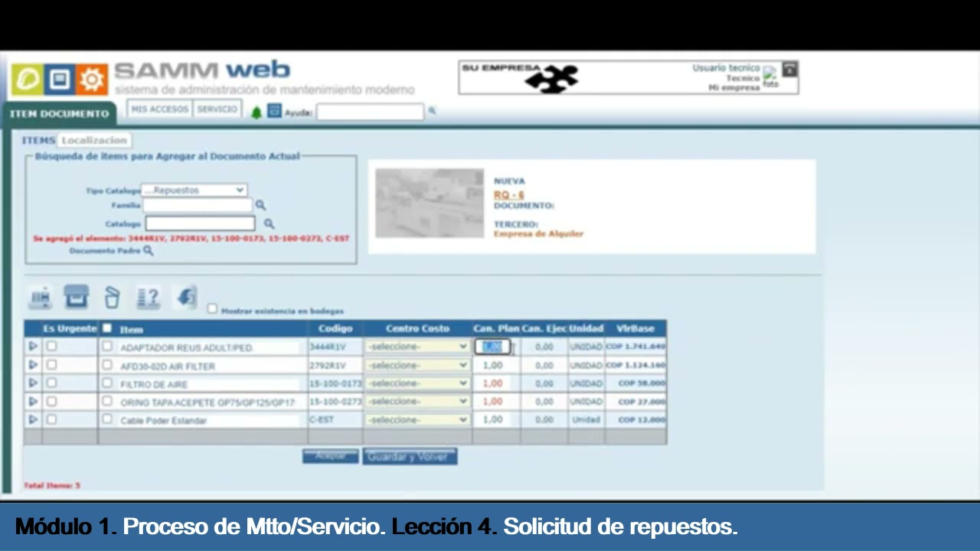
Task: Click the green leaf module icon
Action: (27, 80)
